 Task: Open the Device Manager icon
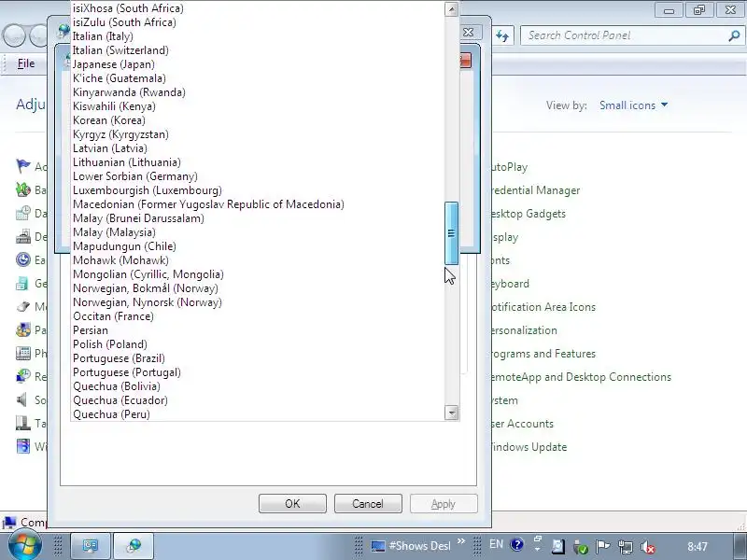point(22,236)
